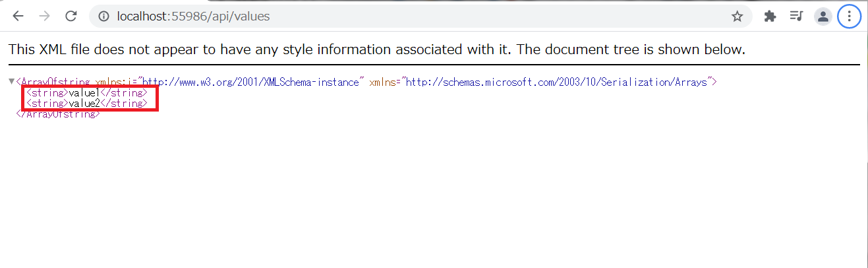Click the value1 string element

(x=87, y=93)
